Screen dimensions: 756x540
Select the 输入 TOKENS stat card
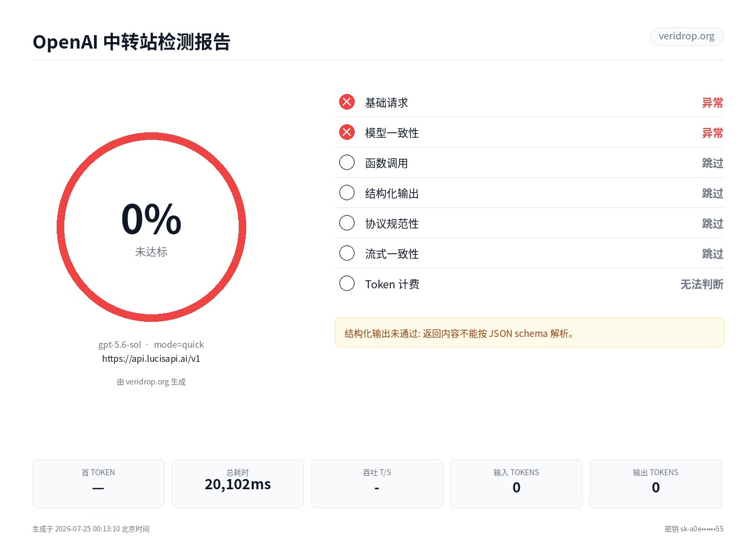pos(516,483)
